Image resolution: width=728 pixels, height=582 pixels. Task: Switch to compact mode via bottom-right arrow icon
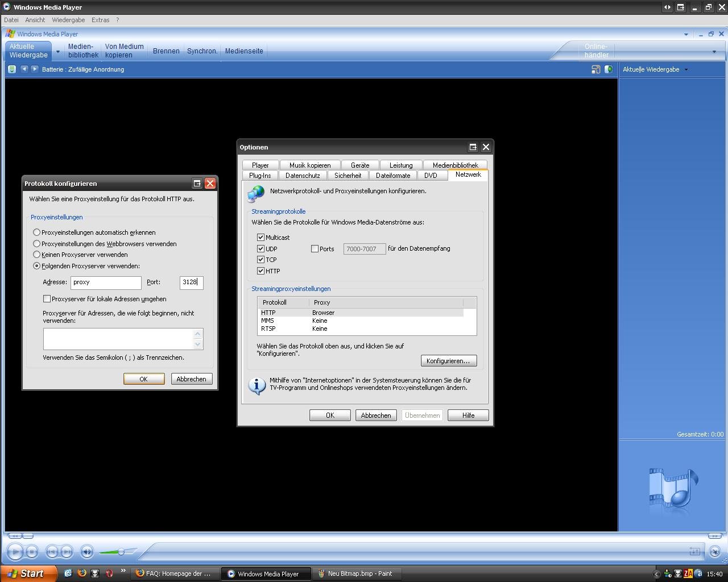tap(715, 551)
